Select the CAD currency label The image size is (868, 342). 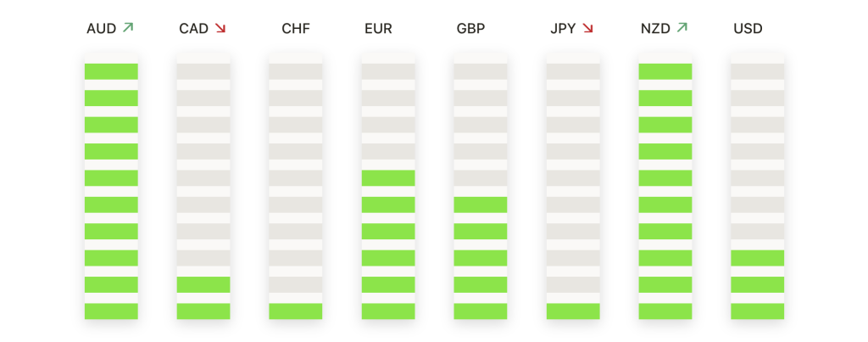(194, 28)
